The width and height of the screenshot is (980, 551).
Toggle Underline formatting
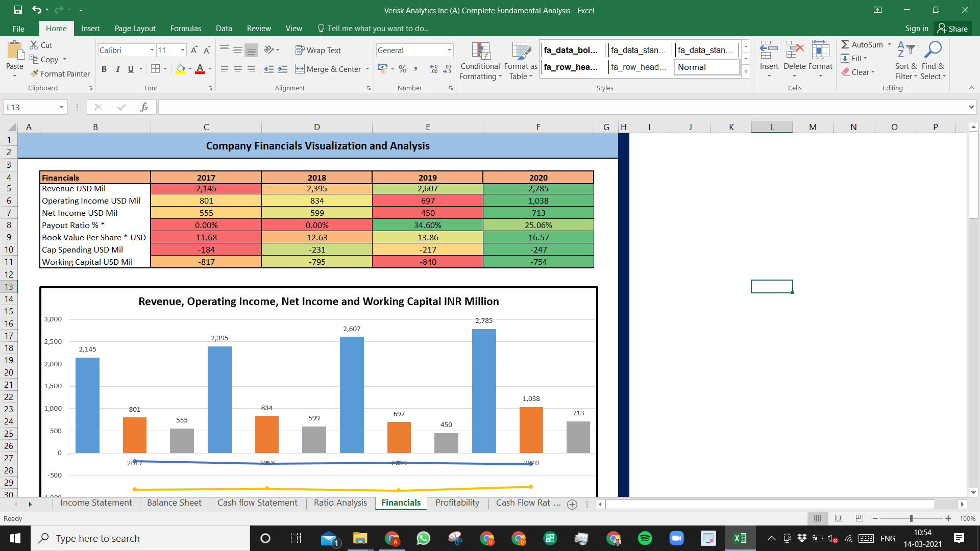tap(131, 69)
